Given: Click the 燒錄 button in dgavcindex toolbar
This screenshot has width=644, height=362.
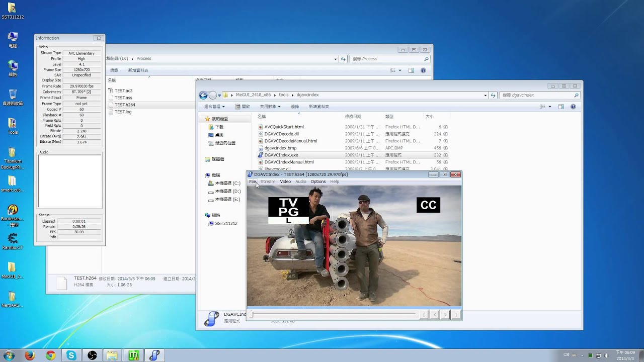Looking at the screenshot, I should 295,107.
